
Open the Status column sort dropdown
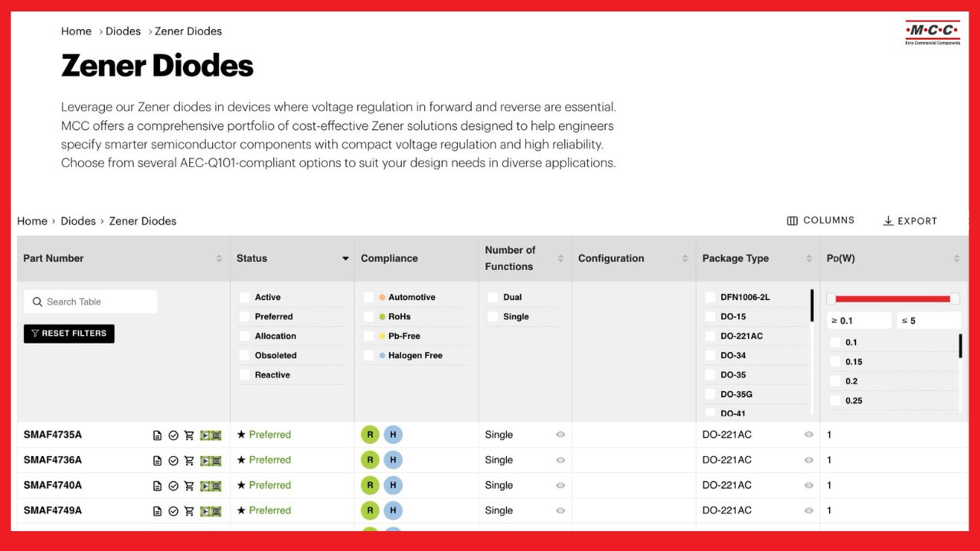click(345, 259)
